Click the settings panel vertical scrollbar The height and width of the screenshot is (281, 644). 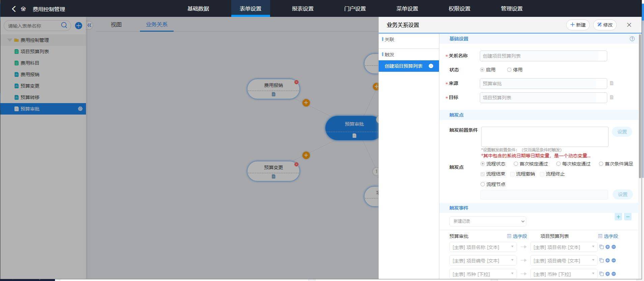[640, 106]
